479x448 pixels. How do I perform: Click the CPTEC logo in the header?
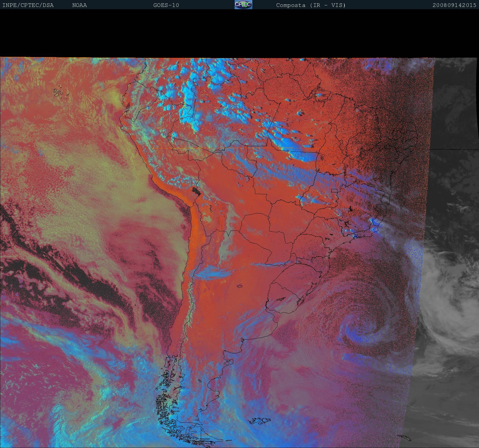pyautogui.click(x=243, y=5)
